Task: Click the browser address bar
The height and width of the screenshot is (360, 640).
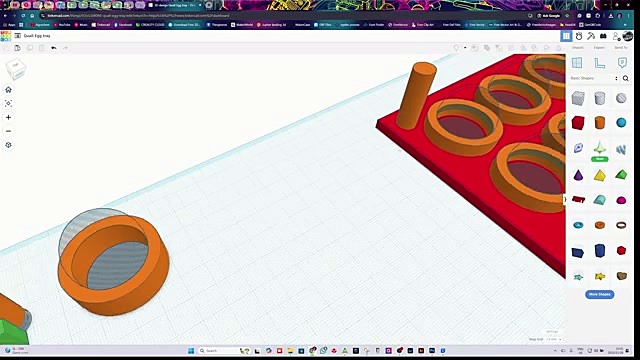Action: 282,16
